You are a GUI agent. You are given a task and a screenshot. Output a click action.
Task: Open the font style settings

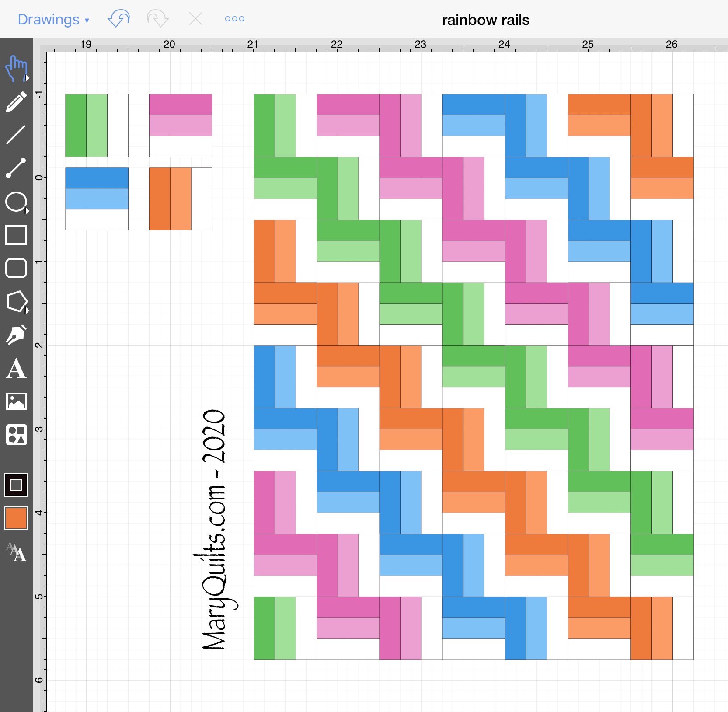tap(16, 551)
